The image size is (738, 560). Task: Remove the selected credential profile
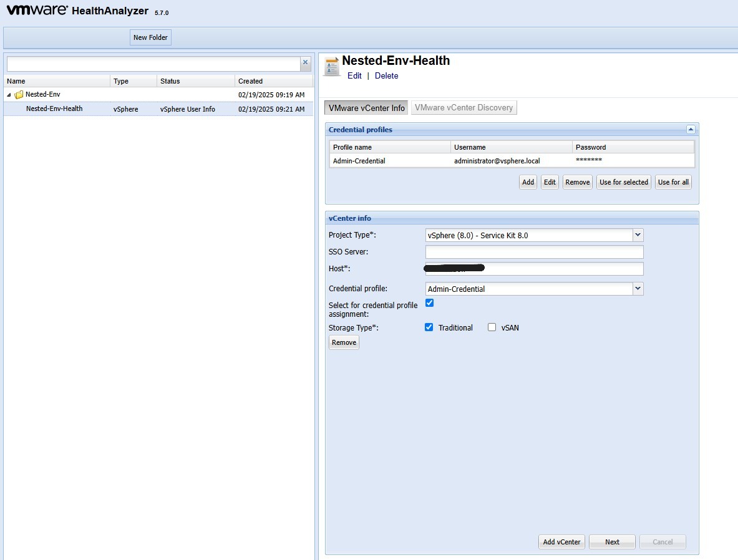pos(578,182)
